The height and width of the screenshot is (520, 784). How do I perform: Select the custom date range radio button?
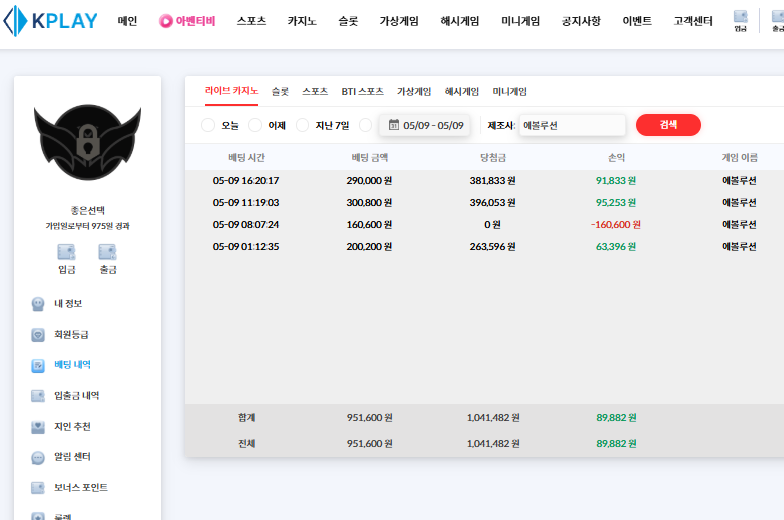pos(366,125)
